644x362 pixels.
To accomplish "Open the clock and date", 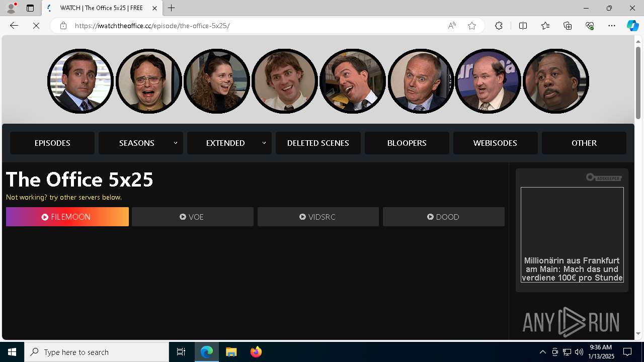I will click(601, 352).
